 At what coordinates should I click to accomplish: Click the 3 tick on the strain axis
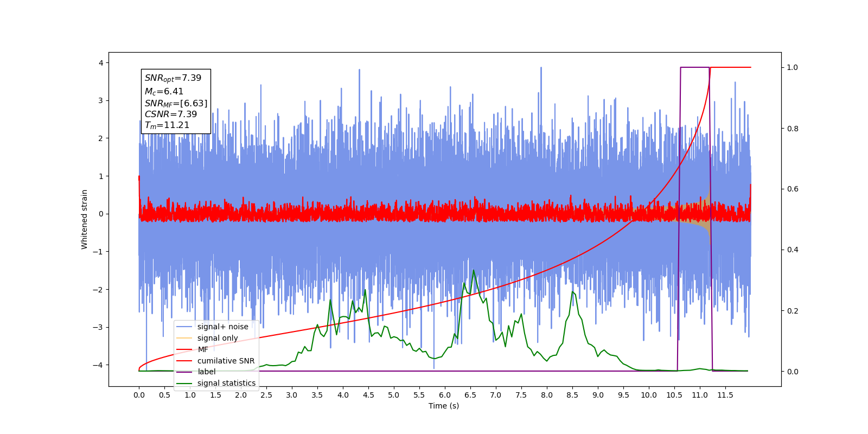(101, 100)
